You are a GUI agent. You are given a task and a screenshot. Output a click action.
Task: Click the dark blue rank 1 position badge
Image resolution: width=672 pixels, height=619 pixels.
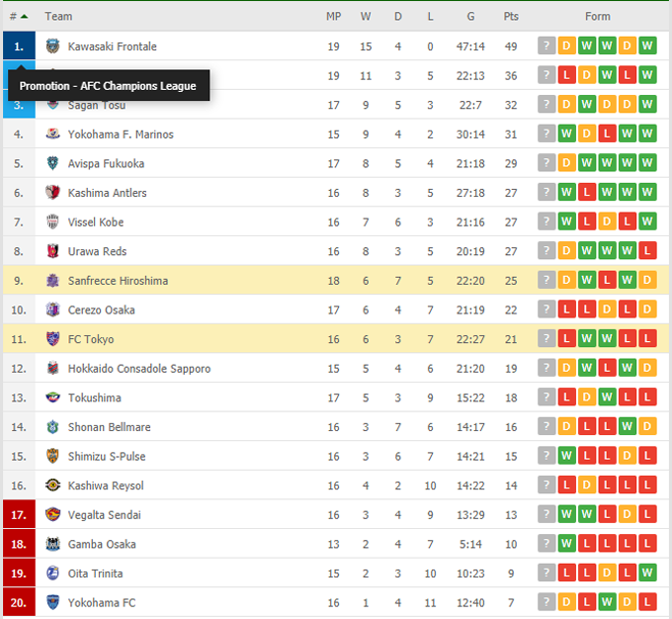[18, 46]
